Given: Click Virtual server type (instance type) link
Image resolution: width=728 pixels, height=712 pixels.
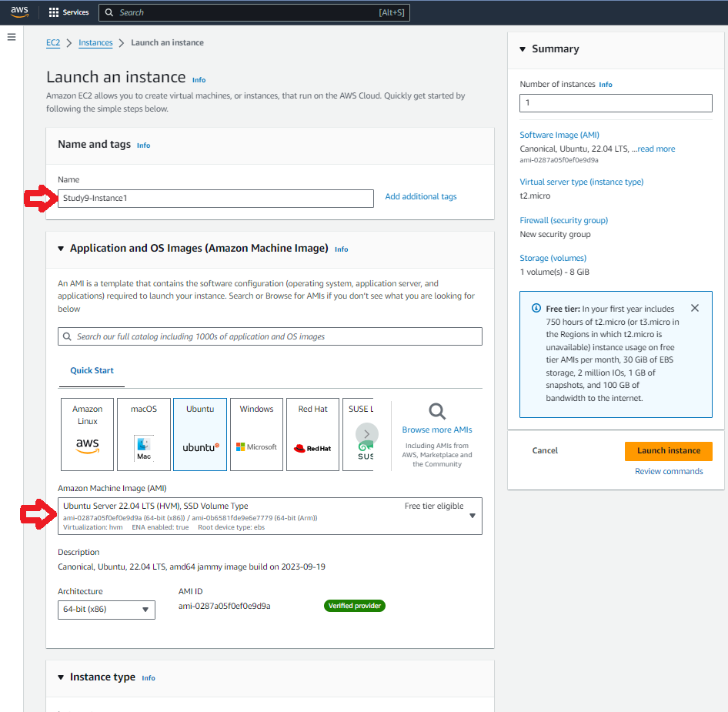Looking at the screenshot, I should (581, 182).
